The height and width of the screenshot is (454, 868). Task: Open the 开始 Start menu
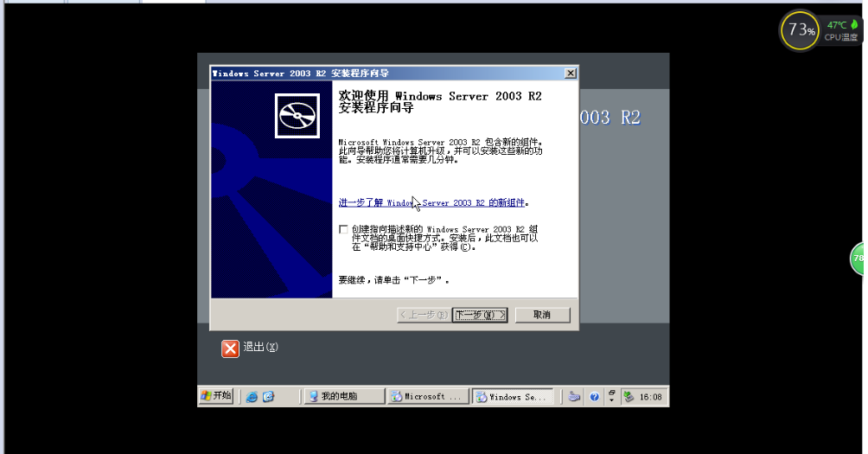tap(216, 396)
